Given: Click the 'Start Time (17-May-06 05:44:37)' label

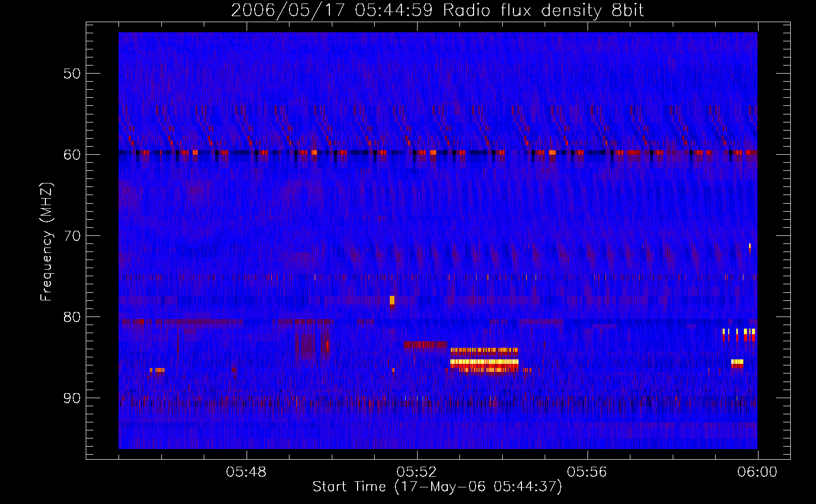Looking at the screenshot, I should pyautogui.click(x=437, y=487).
